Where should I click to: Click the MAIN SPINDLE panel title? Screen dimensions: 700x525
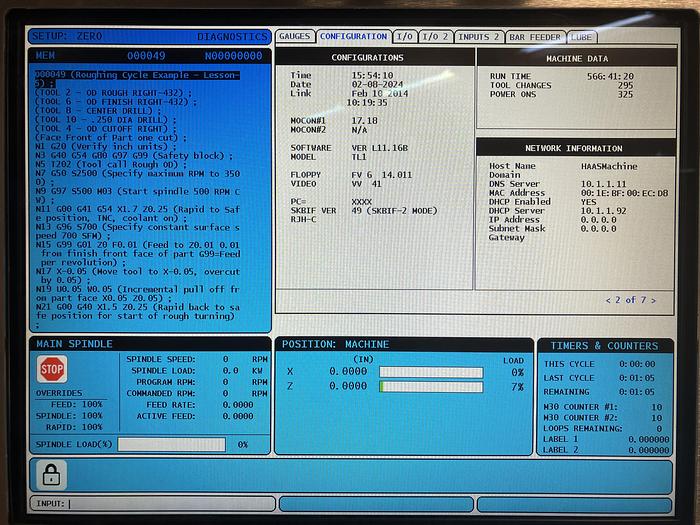point(75,344)
